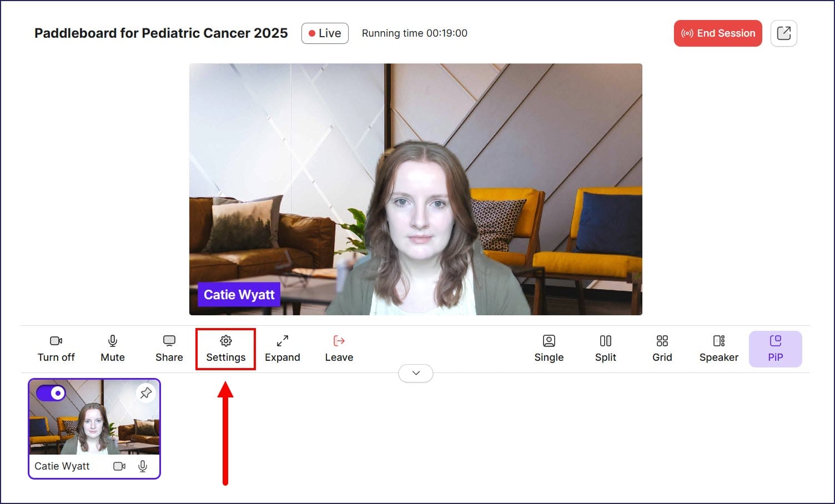The width and height of the screenshot is (835, 504).
Task: Click the main video of Catie Wyatt
Action: pyautogui.click(x=415, y=189)
